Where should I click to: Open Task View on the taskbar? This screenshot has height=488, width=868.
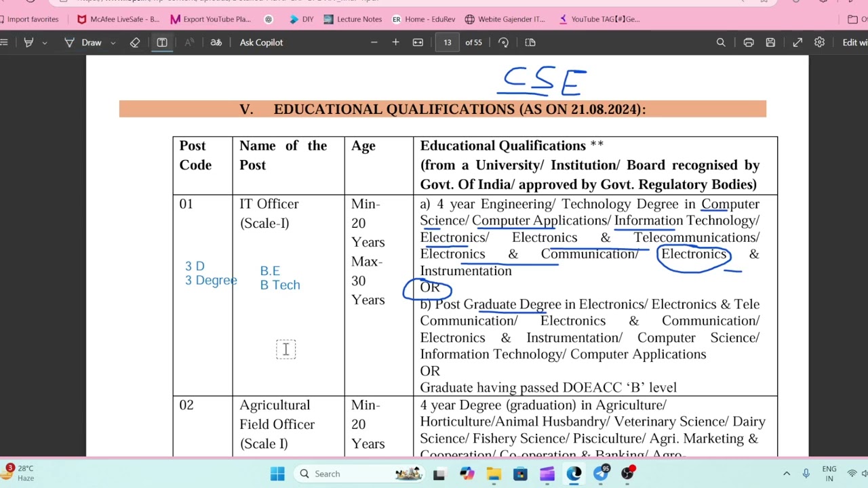tap(439, 474)
